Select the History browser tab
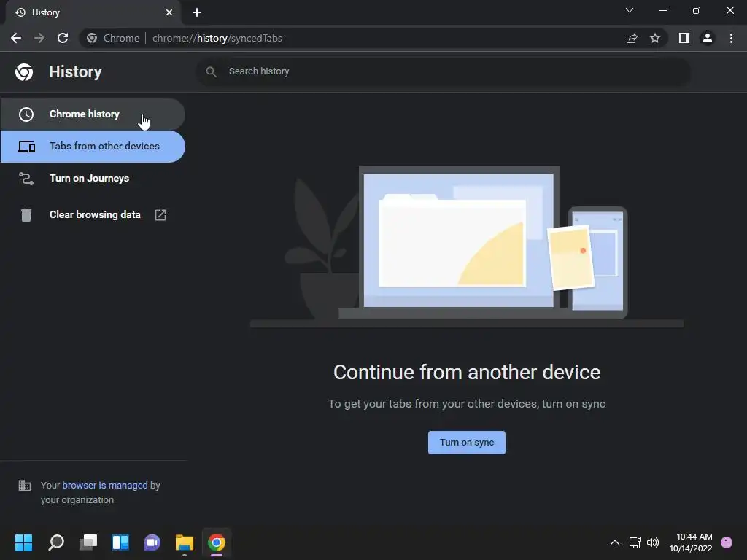The image size is (747, 560). 93,12
